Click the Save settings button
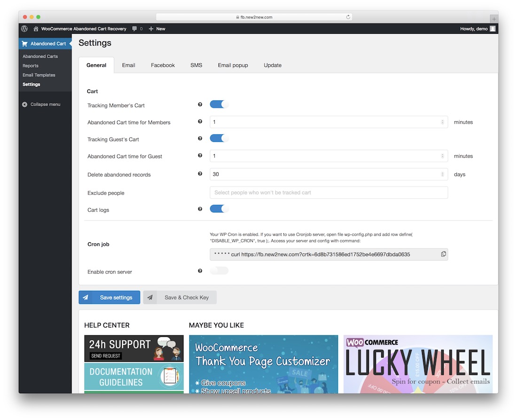Viewport: 517px width, 420px height. 110,297
